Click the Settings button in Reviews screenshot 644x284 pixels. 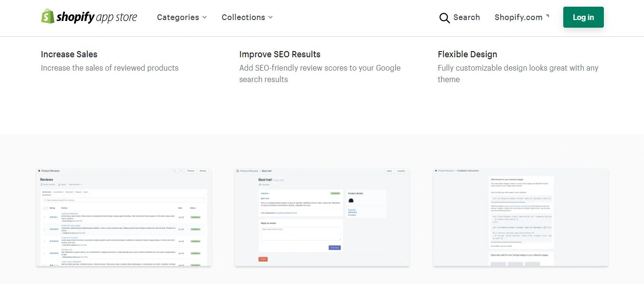pyautogui.click(x=203, y=170)
